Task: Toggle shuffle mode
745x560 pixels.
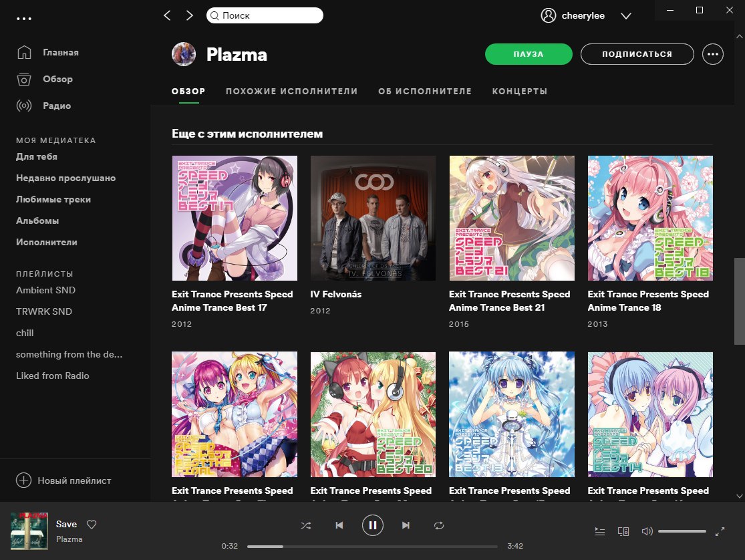Action: 306,525
